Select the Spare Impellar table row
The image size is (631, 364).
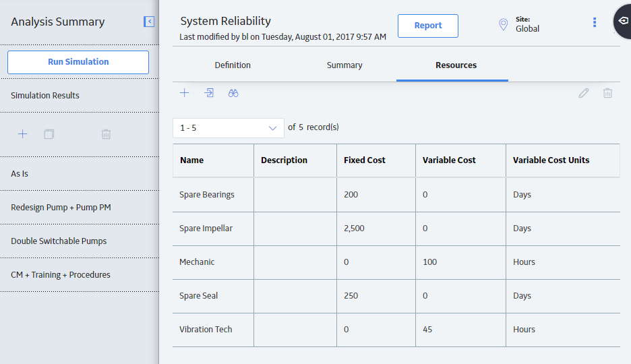pyautogui.click(x=396, y=229)
